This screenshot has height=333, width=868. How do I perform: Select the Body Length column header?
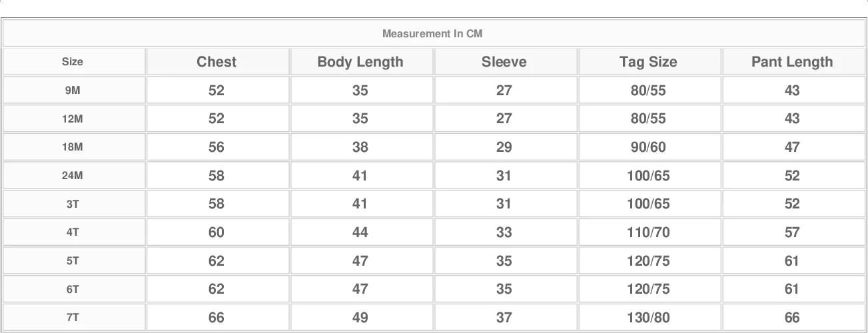[x=360, y=62]
